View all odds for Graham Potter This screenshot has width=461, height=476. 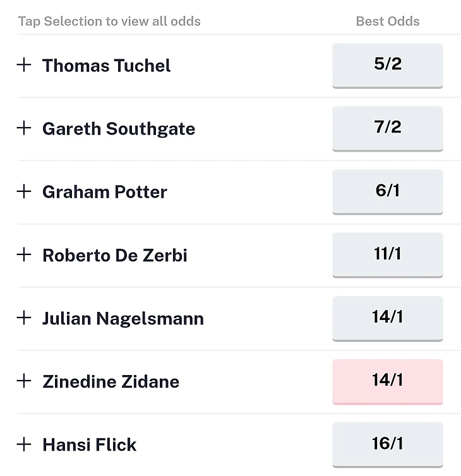pyautogui.click(x=105, y=192)
